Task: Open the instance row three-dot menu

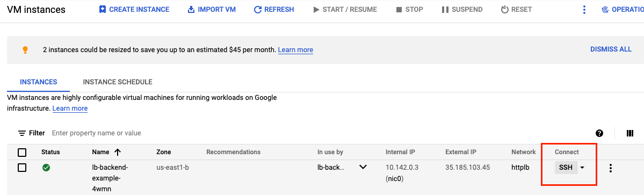Action: pyautogui.click(x=611, y=168)
